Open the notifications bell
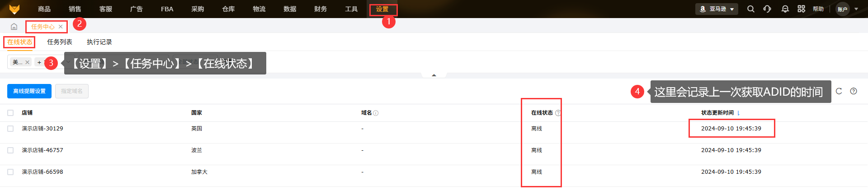Image resolution: width=868 pixels, height=195 pixels. tap(785, 9)
